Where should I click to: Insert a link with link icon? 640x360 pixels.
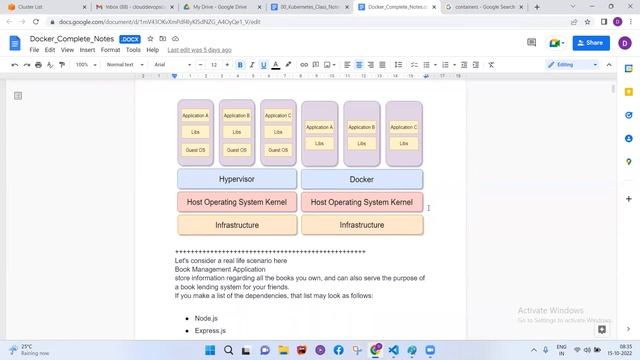tap(304, 65)
